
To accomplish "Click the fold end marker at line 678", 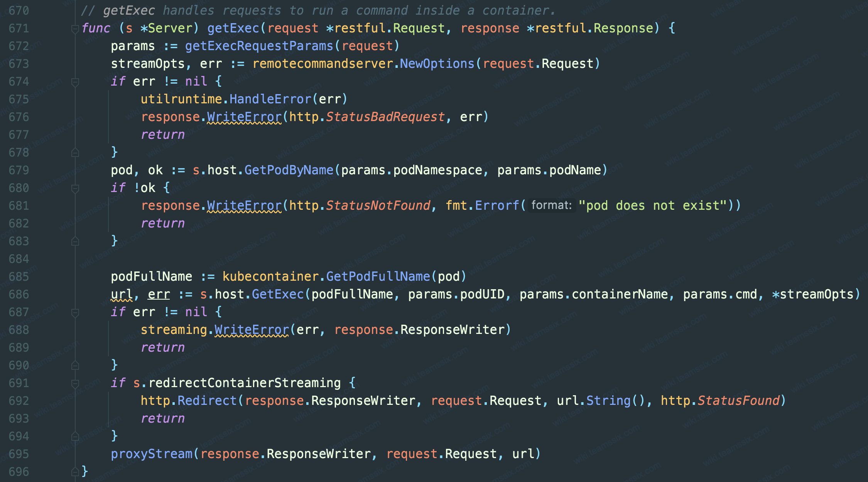I will 75,153.
